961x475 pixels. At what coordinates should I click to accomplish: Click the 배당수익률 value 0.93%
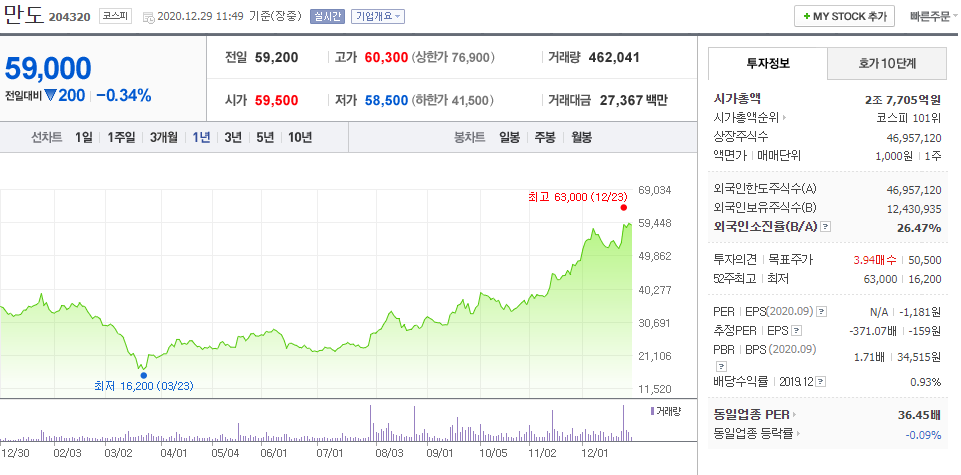[926, 382]
